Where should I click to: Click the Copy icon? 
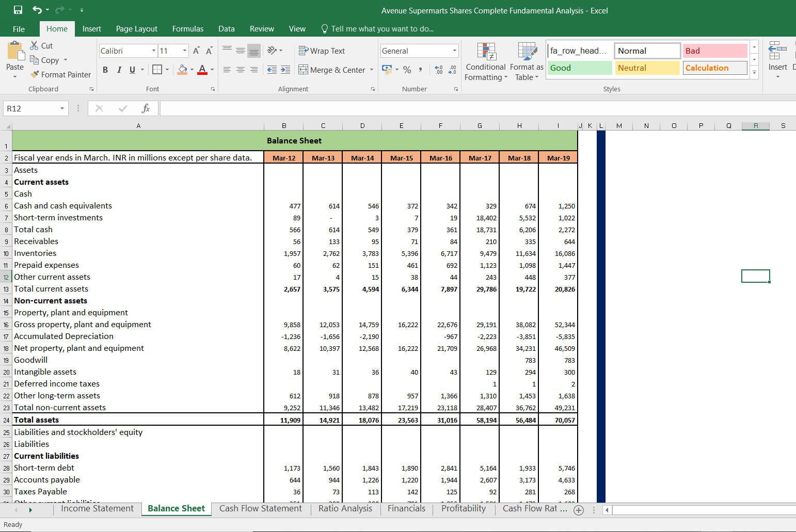35,60
